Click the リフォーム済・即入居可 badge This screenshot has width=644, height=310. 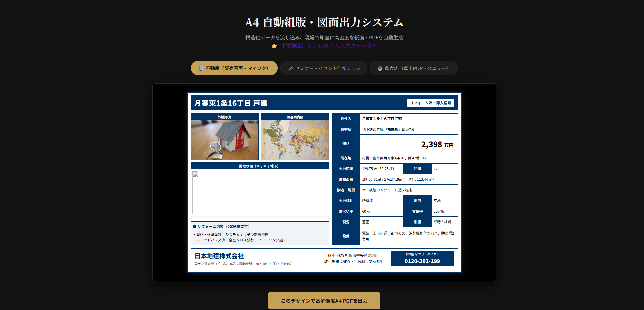pyautogui.click(x=430, y=103)
